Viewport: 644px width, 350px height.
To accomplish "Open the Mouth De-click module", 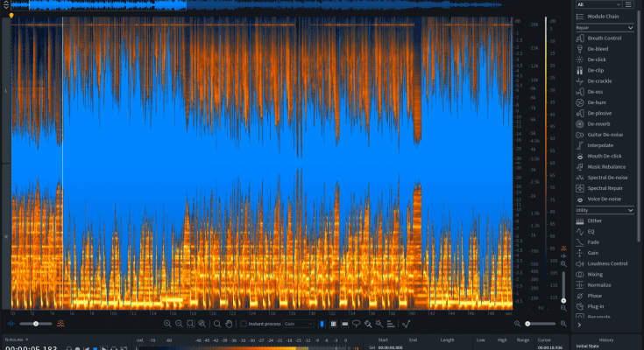I will (x=603, y=156).
